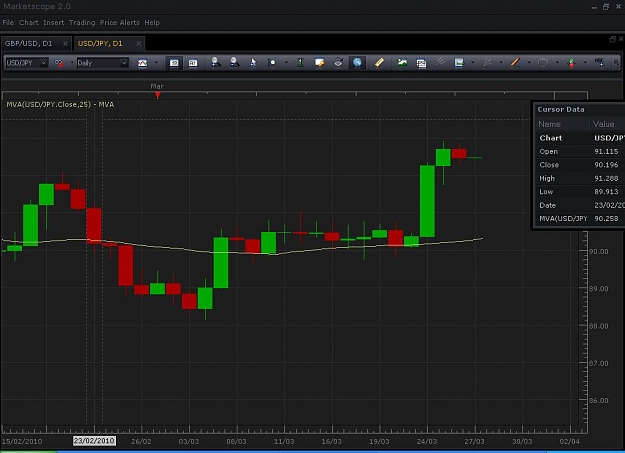Click the MVA(USD/JPY.Close,25) indicator label
Screen dimensions: 625x453
pyautogui.click(x=60, y=104)
